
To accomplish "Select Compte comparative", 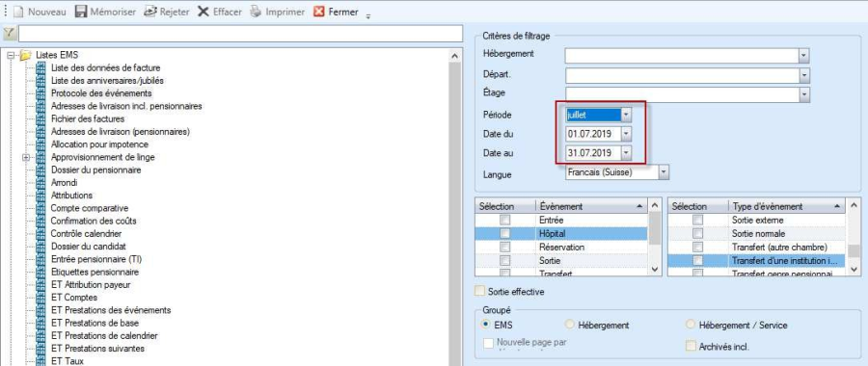I will point(90,208).
